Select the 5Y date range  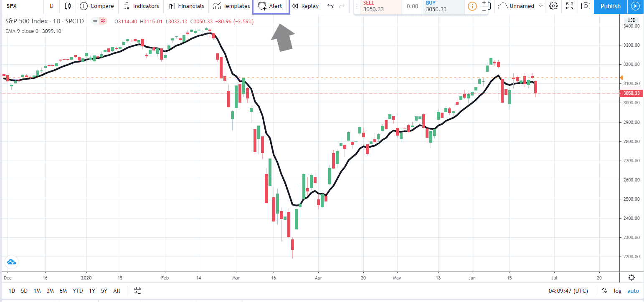click(104, 291)
